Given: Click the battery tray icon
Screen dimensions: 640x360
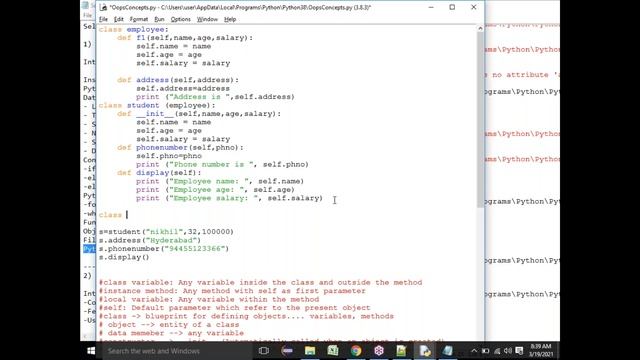Looking at the screenshot, I should [x=485, y=351].
